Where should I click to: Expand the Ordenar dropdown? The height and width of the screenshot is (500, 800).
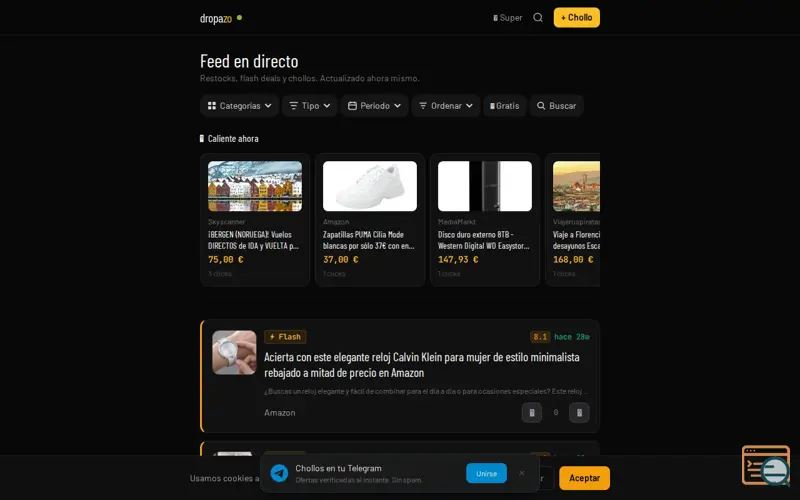click(x=446, y=106)
